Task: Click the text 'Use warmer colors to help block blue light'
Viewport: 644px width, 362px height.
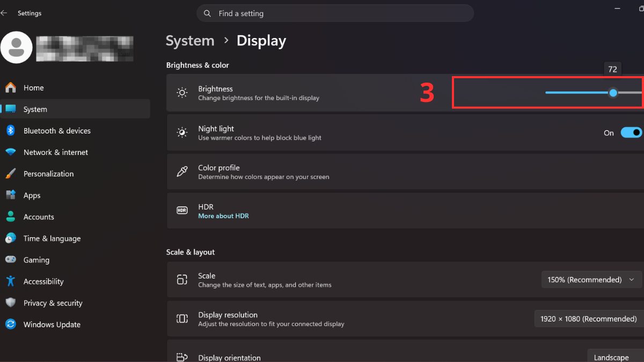Action: [260, 138]
